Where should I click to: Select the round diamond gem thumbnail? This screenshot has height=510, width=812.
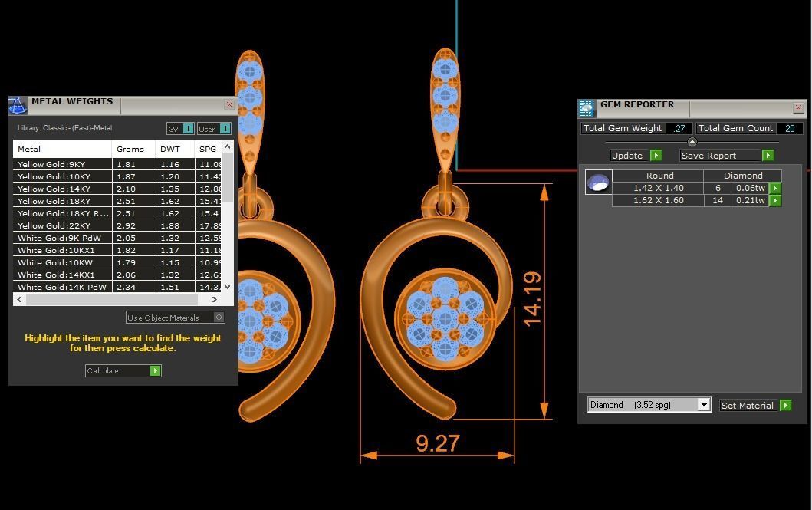click(x=599, y=183)
